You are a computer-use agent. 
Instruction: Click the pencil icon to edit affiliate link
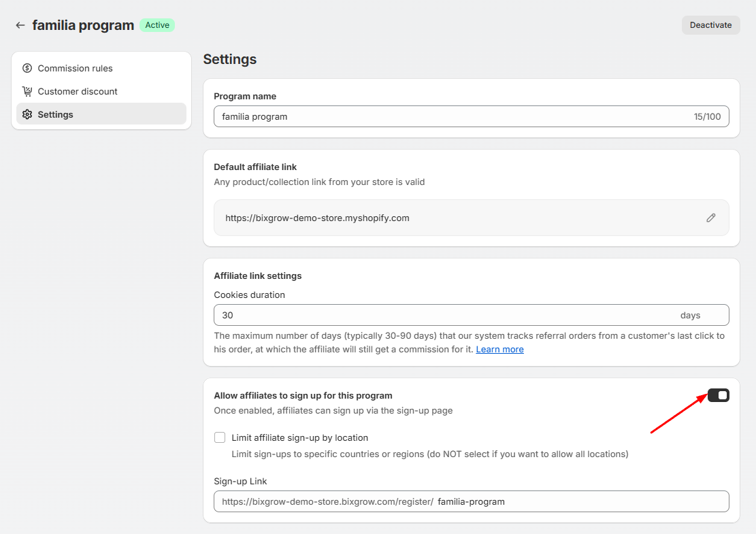point(711,218)
